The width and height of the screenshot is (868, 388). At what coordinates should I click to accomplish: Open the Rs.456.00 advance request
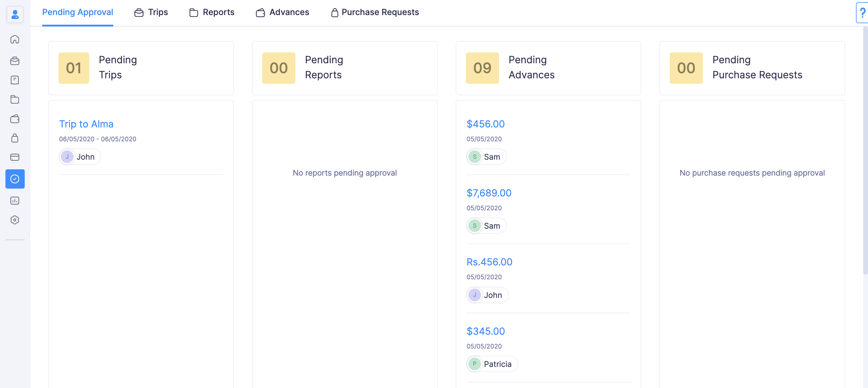click(x=489, y=262)
